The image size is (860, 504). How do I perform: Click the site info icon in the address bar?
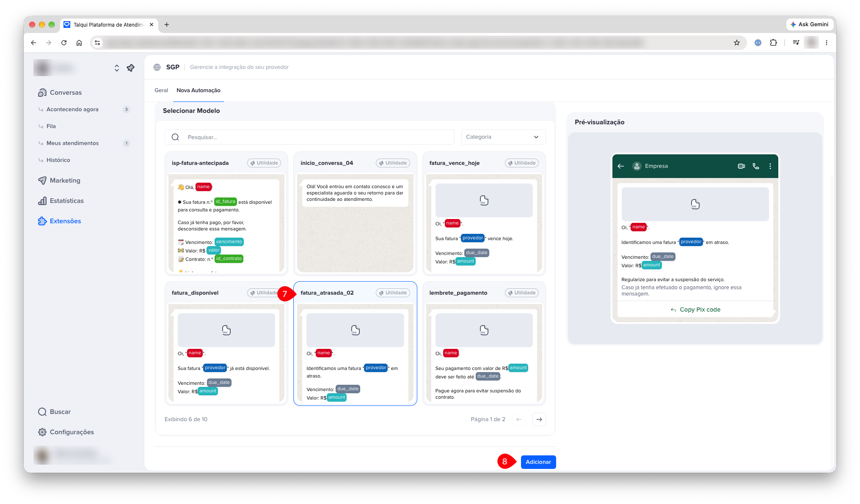pos(97,43)
